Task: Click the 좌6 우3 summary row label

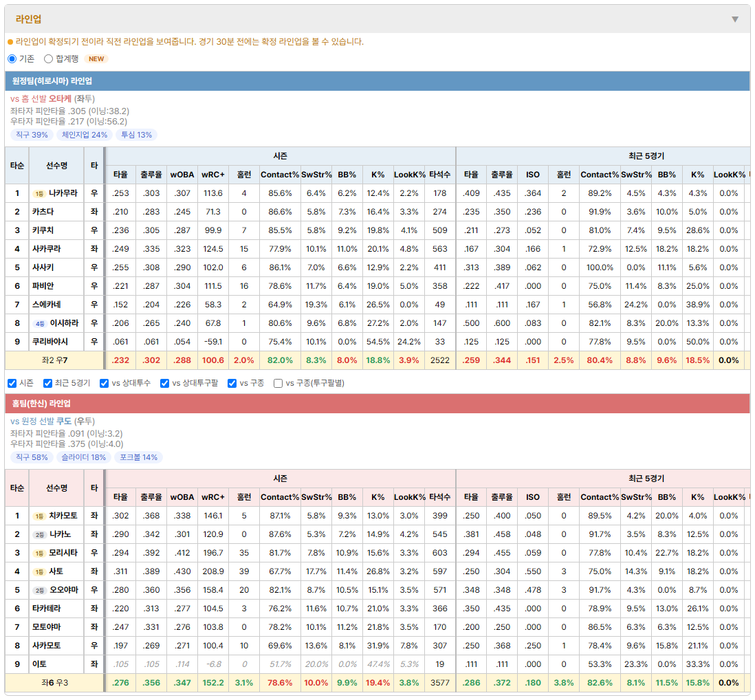Action: [54, 683]
